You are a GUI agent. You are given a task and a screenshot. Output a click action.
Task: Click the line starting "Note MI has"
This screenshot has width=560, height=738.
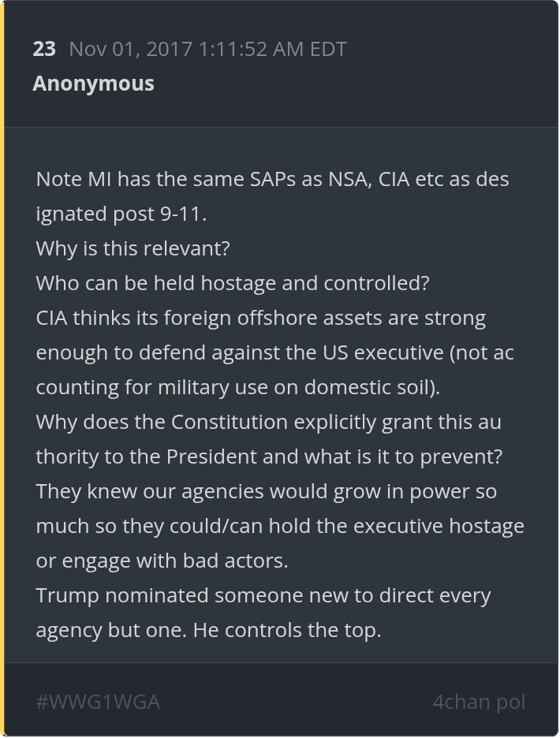point(272,179)
